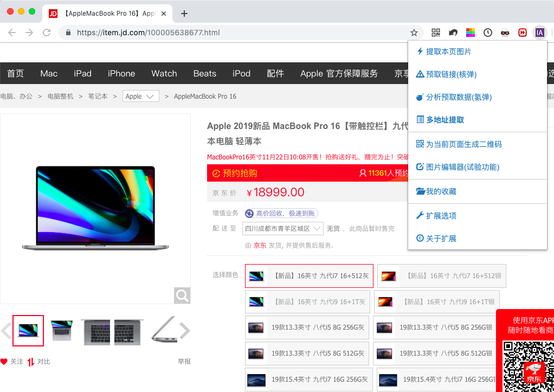View site security lock icon
Screen dimensions: 554x392
tap(68, 33)
